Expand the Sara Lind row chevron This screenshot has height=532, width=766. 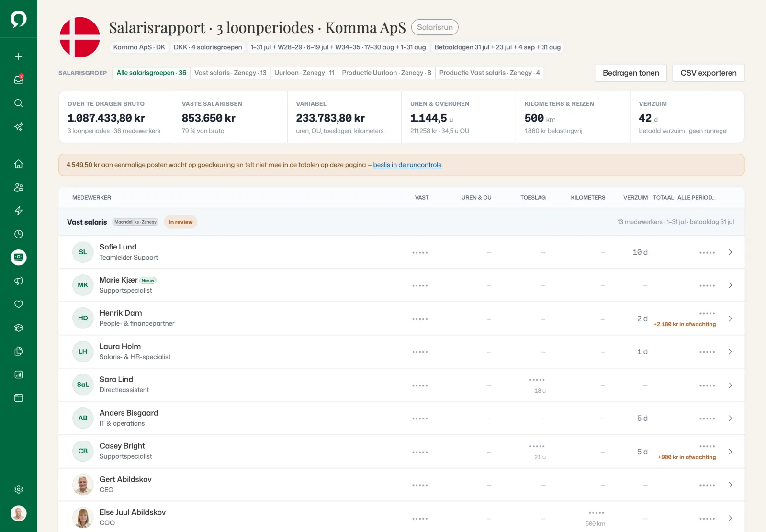click(730, 385)
